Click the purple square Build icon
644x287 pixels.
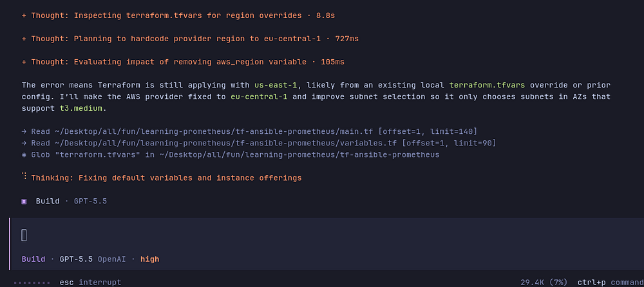pos(24,201)
